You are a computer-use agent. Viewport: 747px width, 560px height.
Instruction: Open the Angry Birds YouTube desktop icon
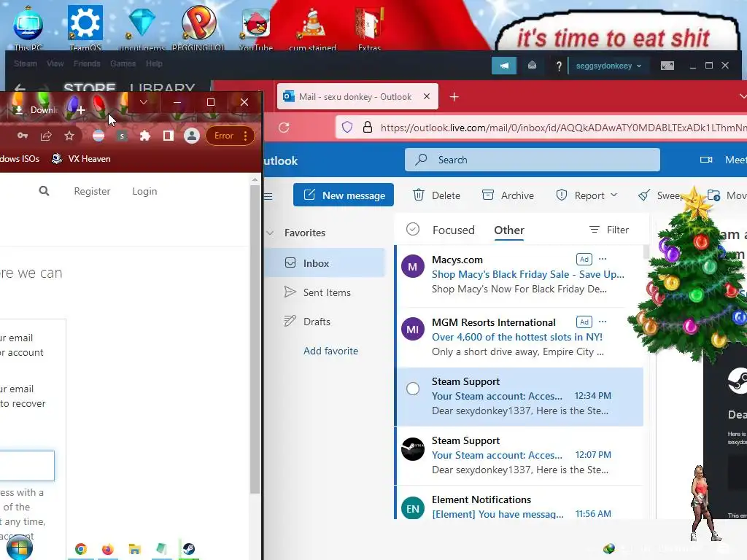point(256,26)
